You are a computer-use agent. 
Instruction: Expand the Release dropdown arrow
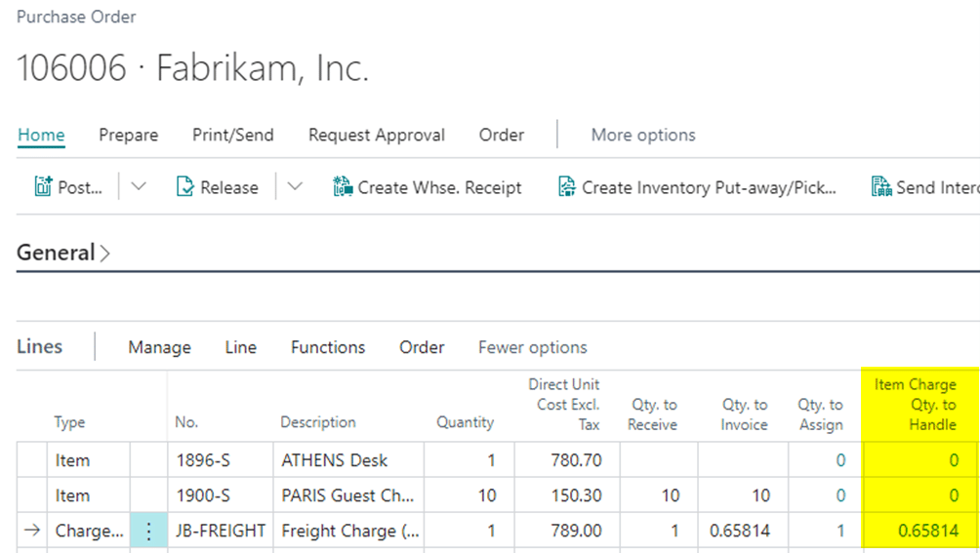coord(295,187)
